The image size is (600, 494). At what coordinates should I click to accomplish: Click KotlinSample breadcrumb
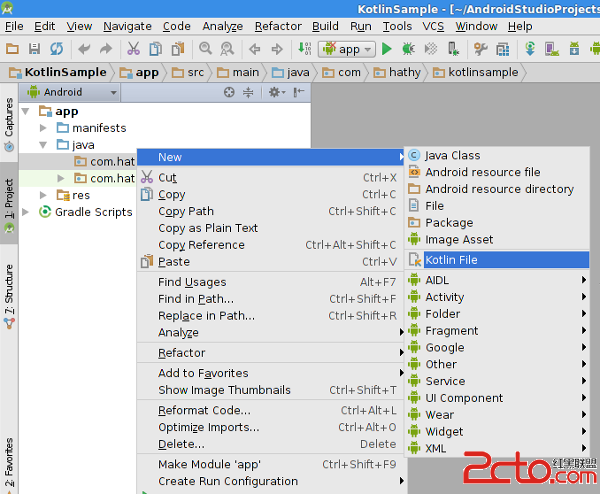[x=58, y=72]
